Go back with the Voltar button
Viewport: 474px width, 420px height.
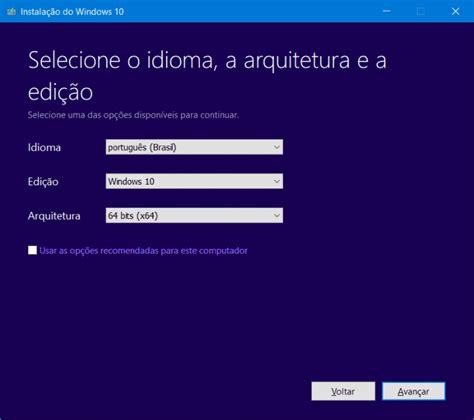[x=343, y=391]
